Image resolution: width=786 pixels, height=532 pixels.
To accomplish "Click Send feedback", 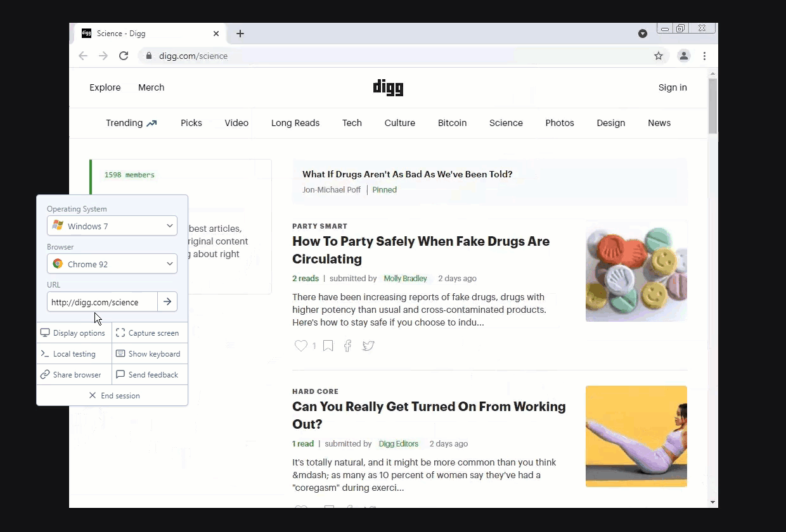I will (150, 375).
